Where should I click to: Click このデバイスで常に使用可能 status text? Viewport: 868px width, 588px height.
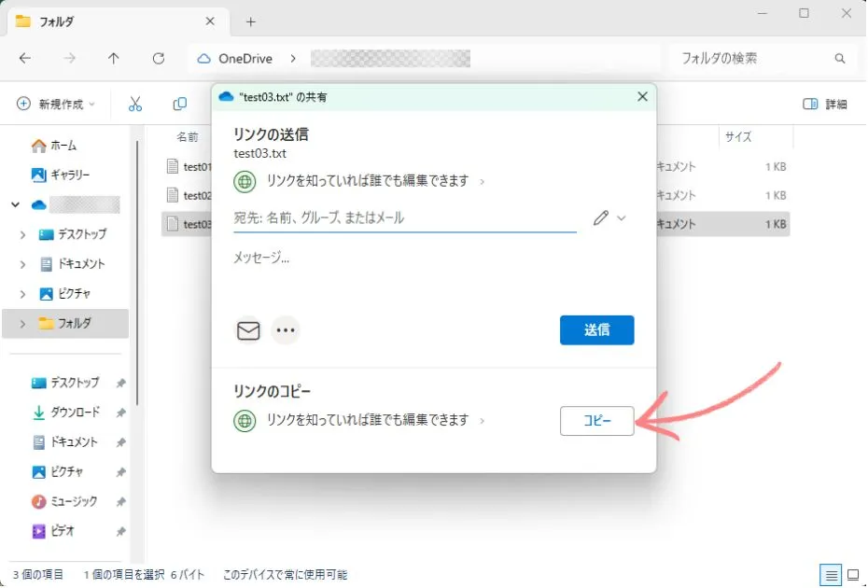point(285,575)
